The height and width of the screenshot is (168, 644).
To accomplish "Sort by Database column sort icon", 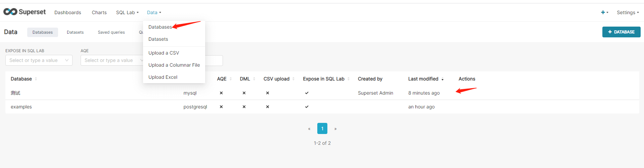I will 36,79.
